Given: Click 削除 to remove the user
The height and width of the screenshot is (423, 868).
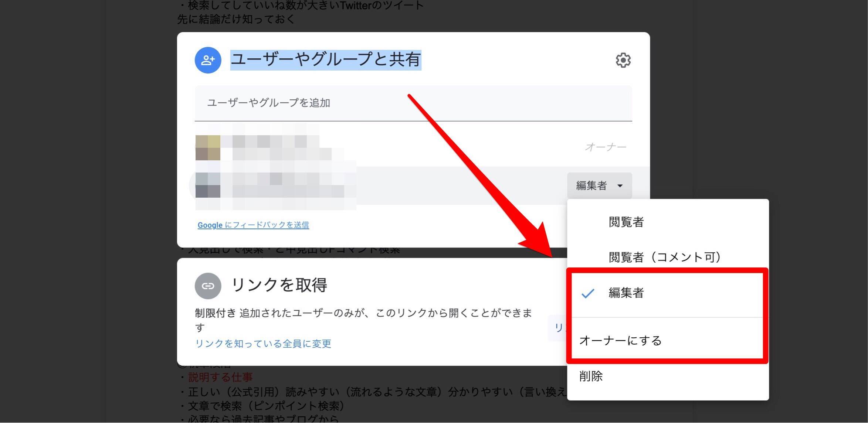Looking at the screenshot, I should coord(591,376).
